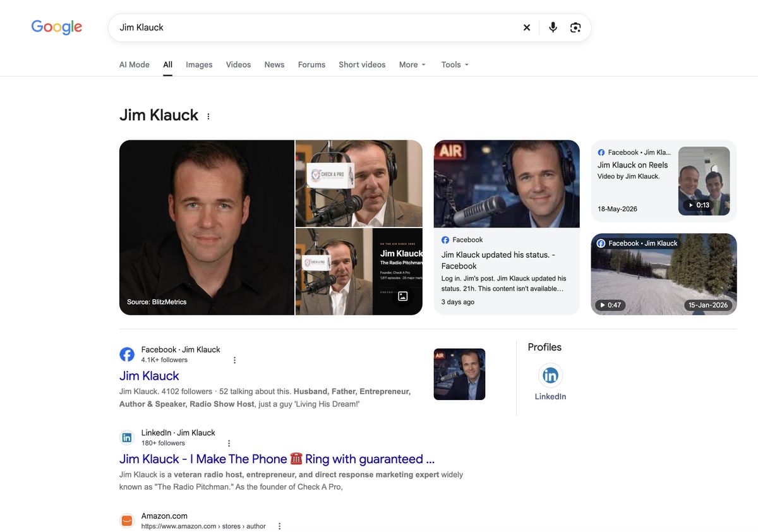Viewport: 758px width, 532px height.
Task: Click 'Source: BlitzMetrics' caption
Action: point(157,302)
